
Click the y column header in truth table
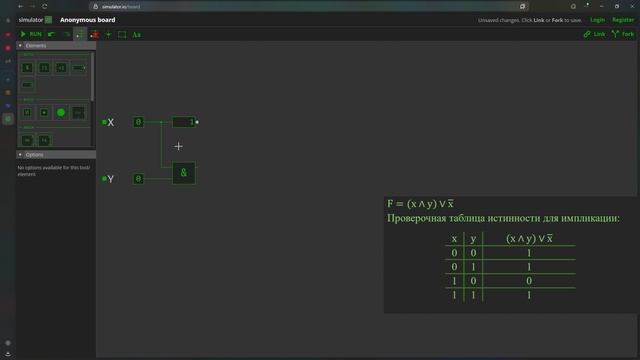point(473,239)
